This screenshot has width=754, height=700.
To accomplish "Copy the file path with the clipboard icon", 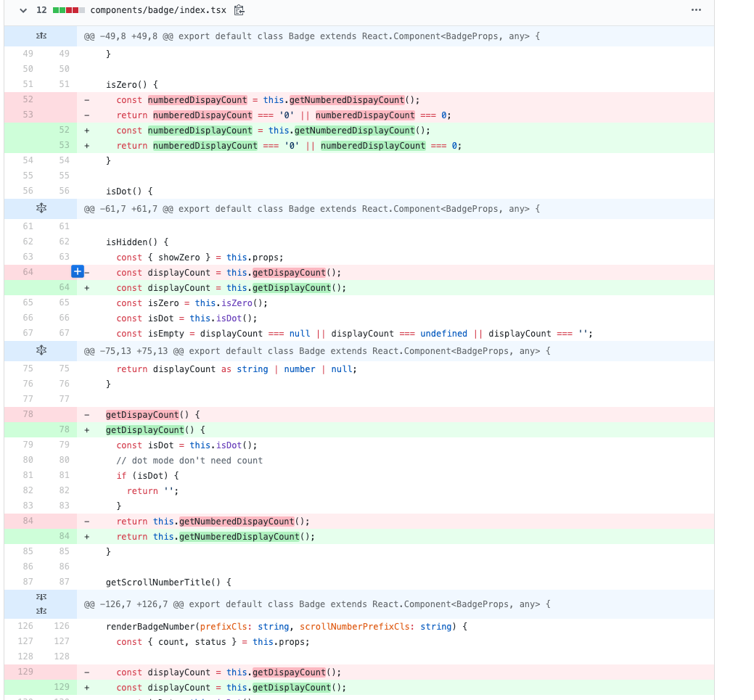I will (x=239, y=10).
